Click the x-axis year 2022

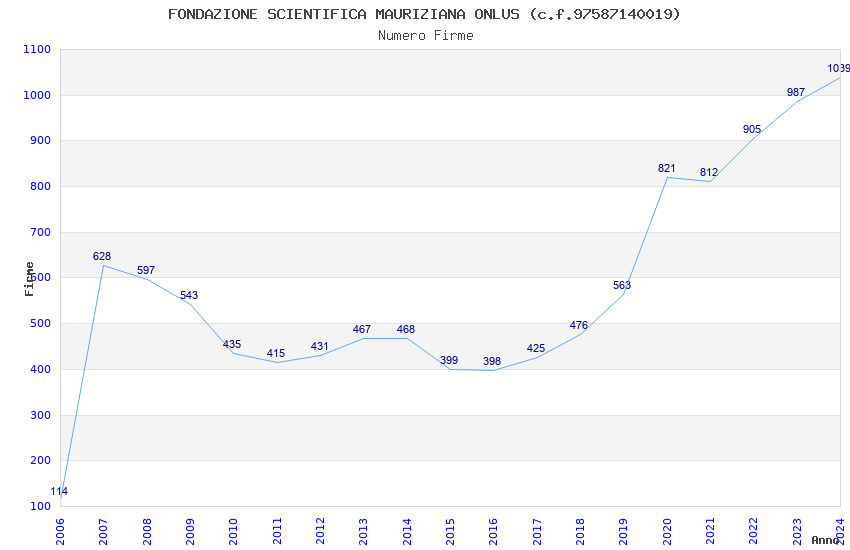tap(754, 532)
